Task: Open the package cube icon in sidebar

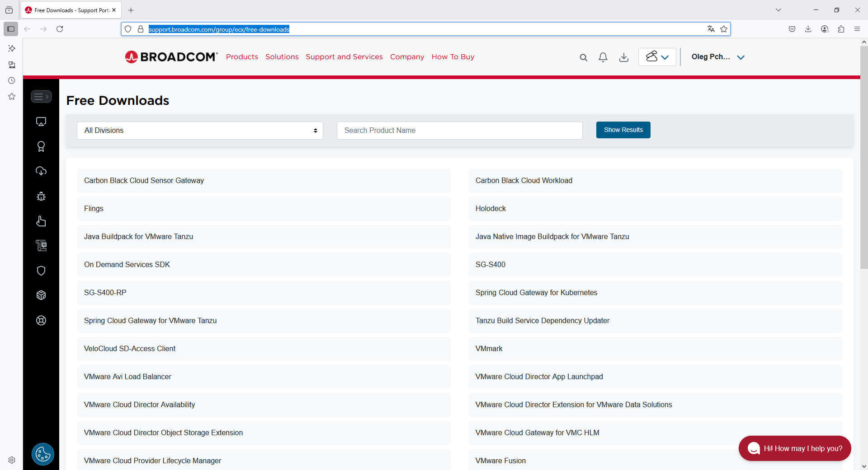Action: pyautogui.click(x=41, y=295)
